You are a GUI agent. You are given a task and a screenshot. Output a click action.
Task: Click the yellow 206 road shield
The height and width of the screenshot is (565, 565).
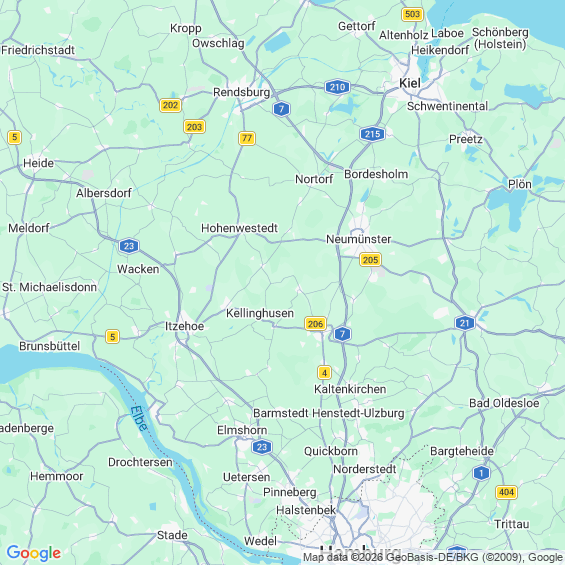[x=315, y=324]
